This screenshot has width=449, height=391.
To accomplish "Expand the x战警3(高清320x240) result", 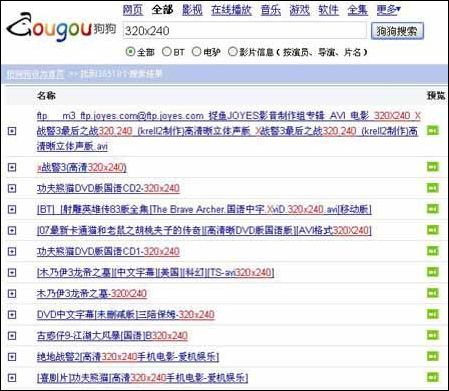I will tap(12, 167).
